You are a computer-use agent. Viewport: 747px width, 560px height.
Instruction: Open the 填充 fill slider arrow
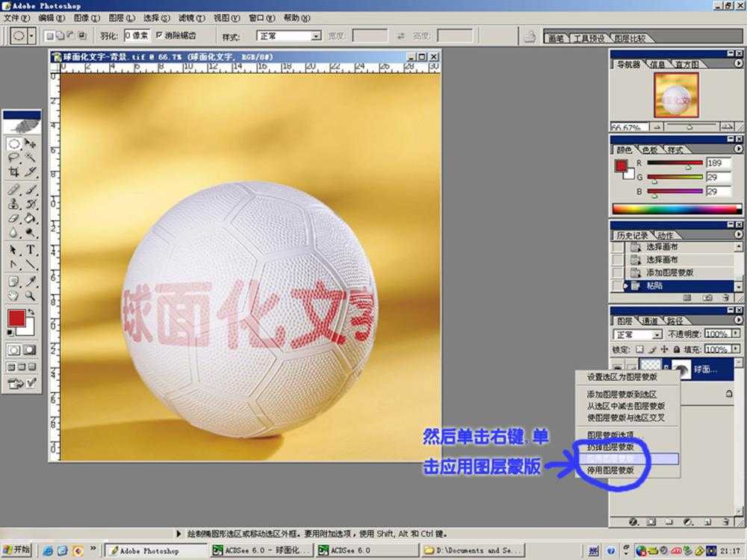tap(736, 349)
